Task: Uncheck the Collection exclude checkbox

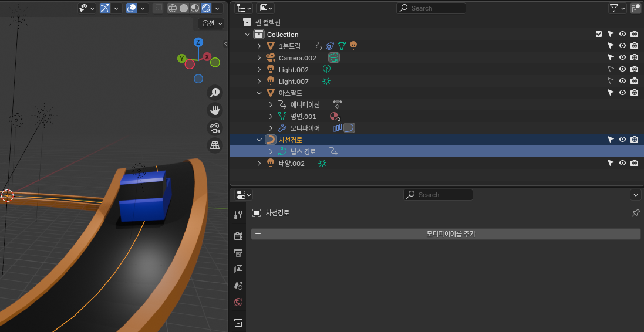Action: click(599, 34)
